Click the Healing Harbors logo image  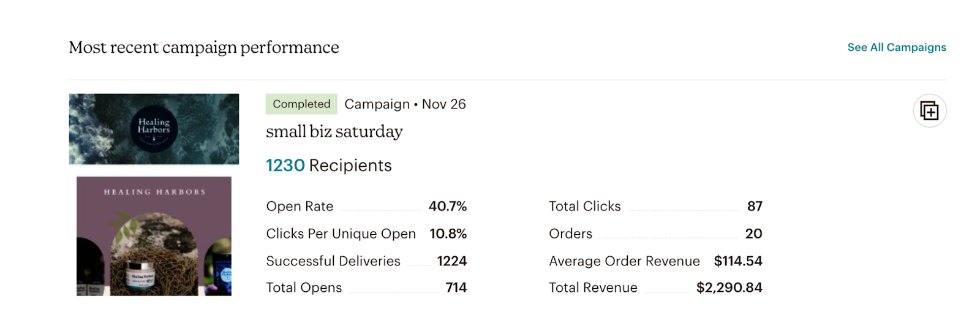tap(154, 129)
